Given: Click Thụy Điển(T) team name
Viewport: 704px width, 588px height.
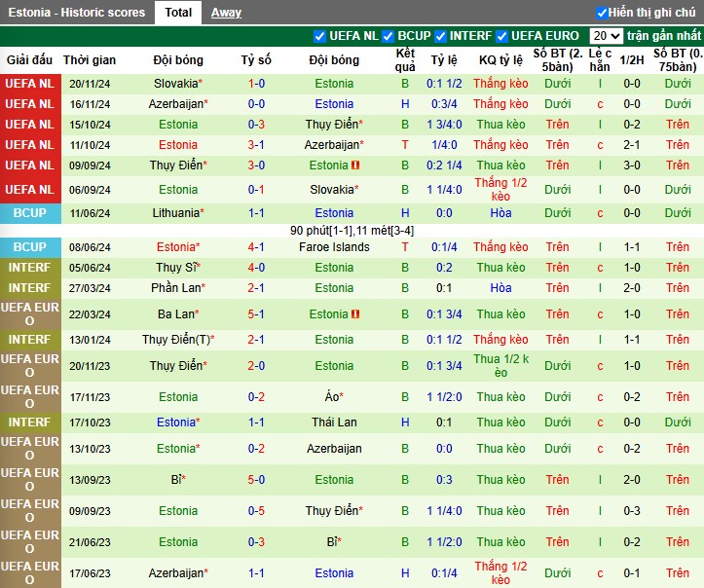Looking at the screenshot, I should pos(178,340).
